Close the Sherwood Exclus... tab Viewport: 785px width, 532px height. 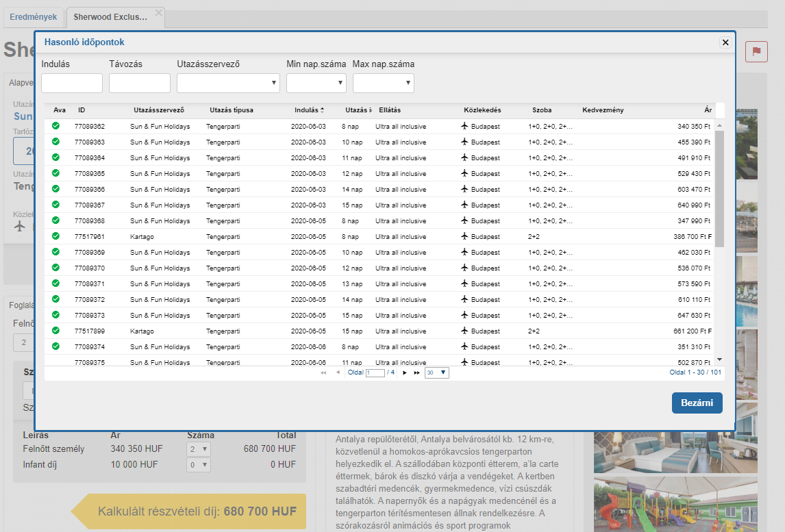click(x=159, y=13)
